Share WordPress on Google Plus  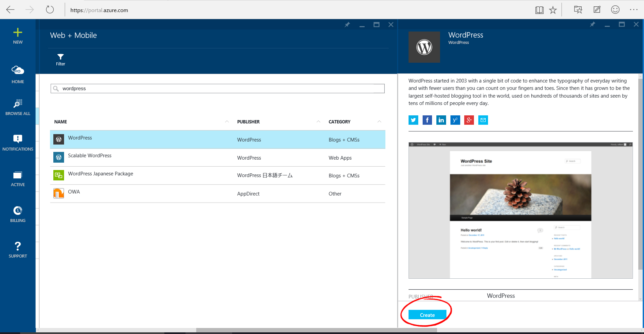click(469, 120)
